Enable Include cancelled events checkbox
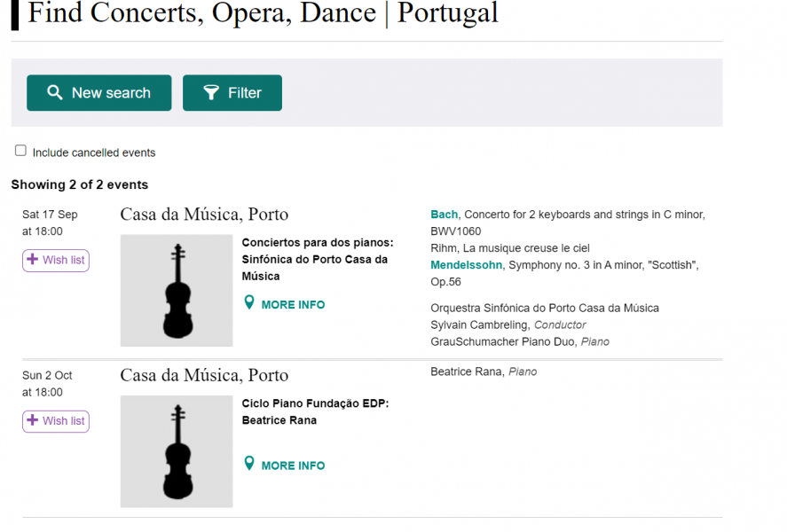Image resolution: width=787 pixels, height=532 pixels. 20,151
